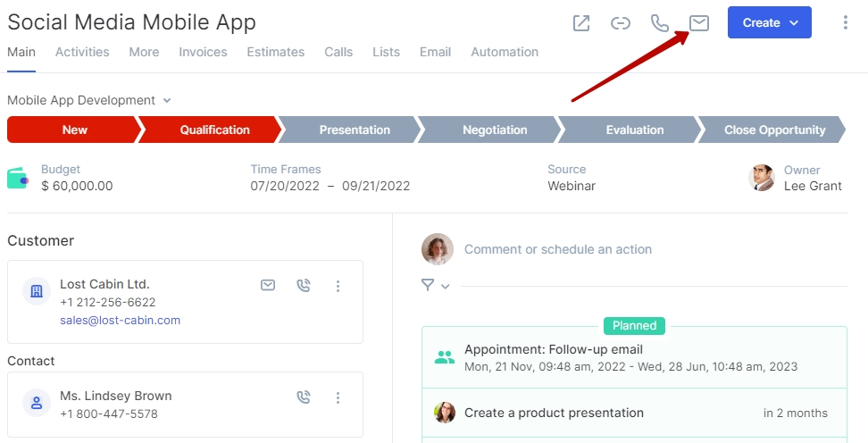This screenshot has height=443, width=868.
Task: Click the Lindsey Brown contact person icon
Action: point(37,403)
